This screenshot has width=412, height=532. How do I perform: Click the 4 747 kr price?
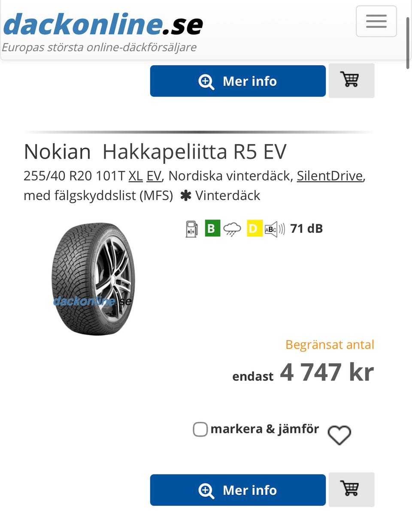pyautogui.click(x=327, y=372)
